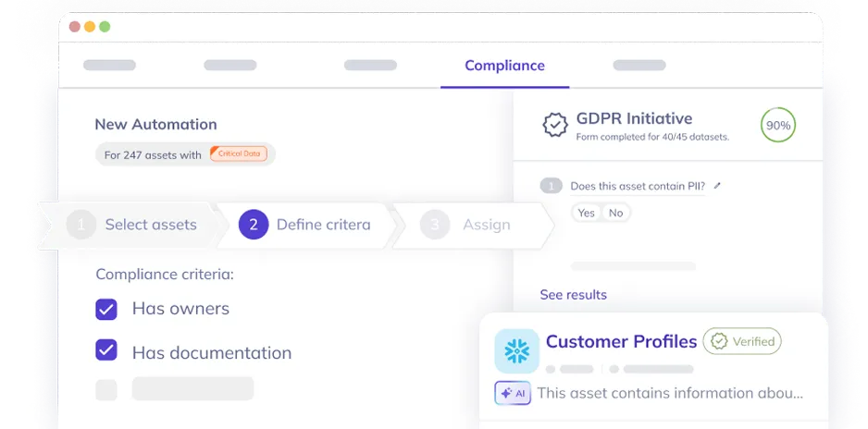Image resolution: width=868 pixels, height=429 pixels.
Task: Answer Yes to the PII question
Action: (x=587, y=213)
